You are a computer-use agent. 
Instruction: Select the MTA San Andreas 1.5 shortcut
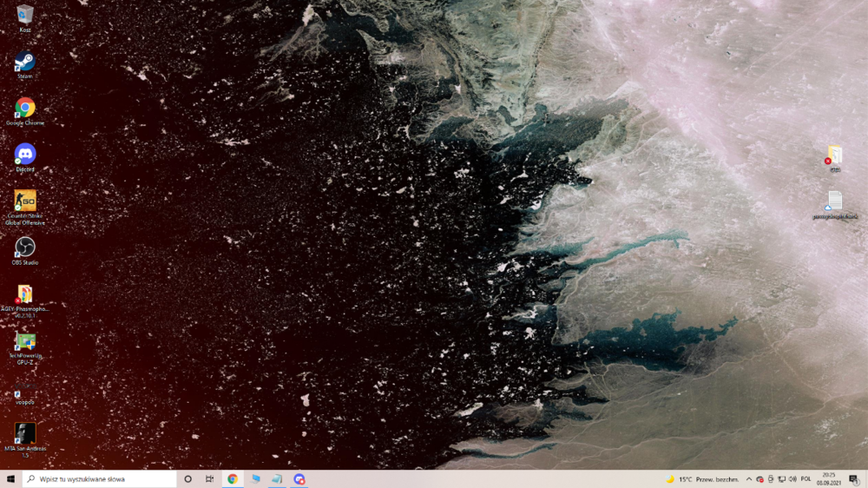[x=25, y=440]
